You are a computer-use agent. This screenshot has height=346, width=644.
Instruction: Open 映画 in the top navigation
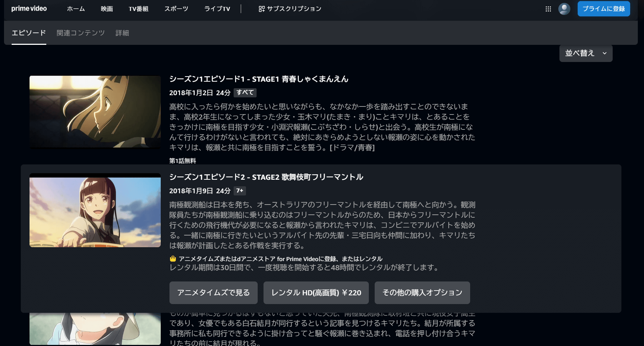[107, 9]
